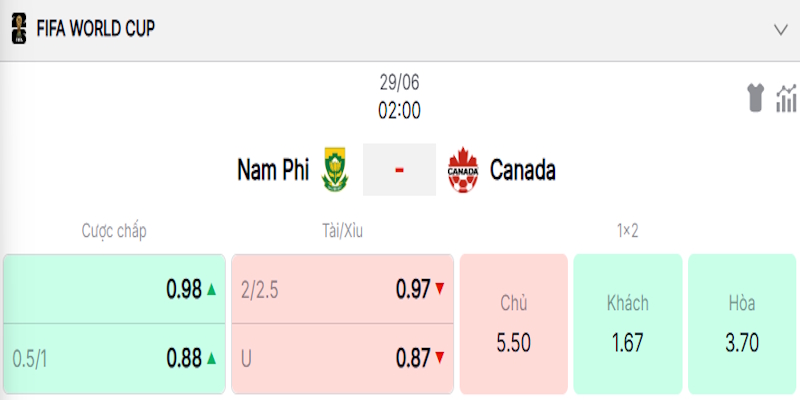Image resolution: width=800 pixels, height=400 pixels.
Task: Click red down arrow beside 0.97
Action: tap(440, 289)
